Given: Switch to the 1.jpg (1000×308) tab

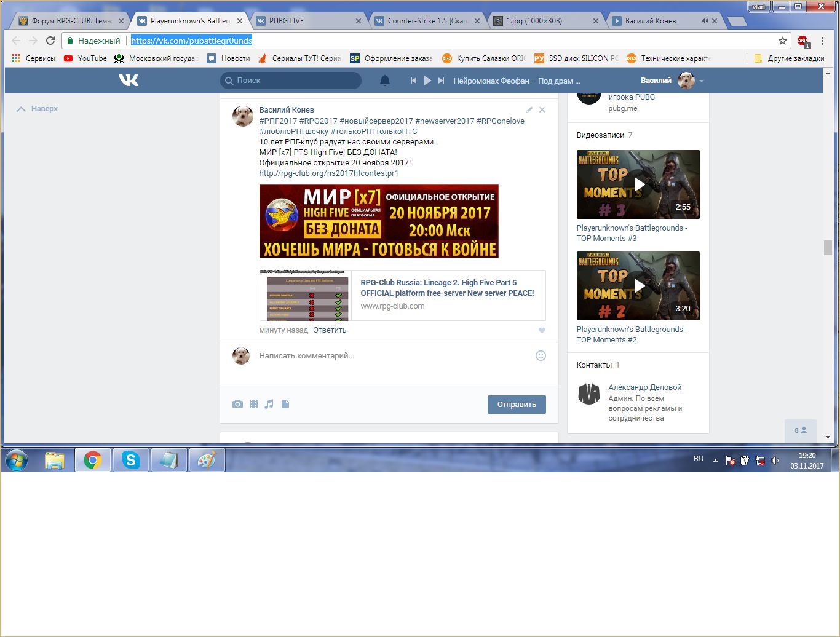Looking at the screenshot, I should point(545,21).
